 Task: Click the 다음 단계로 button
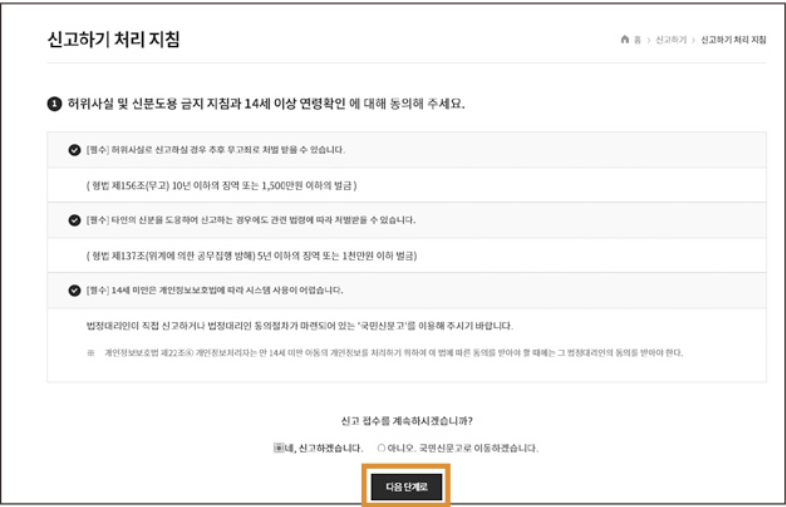(x=407, y=486)
